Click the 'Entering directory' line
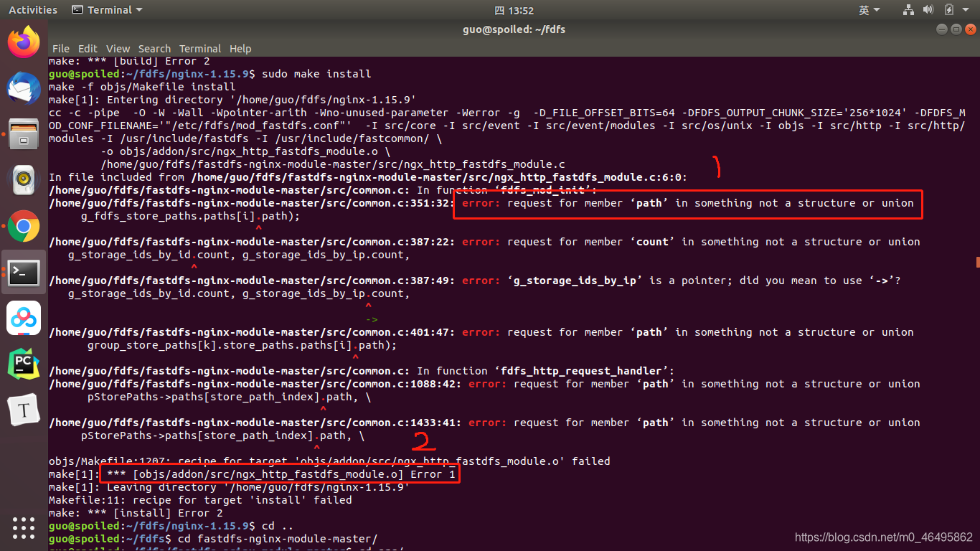This screenshot has height=551, width=980. tap(232, 100)
